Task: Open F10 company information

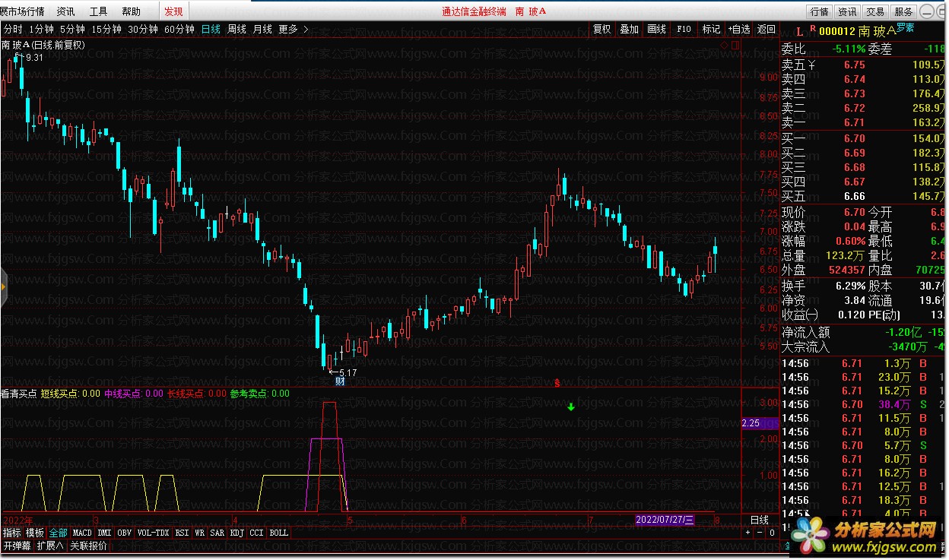Action: click(x=684, y=29)
